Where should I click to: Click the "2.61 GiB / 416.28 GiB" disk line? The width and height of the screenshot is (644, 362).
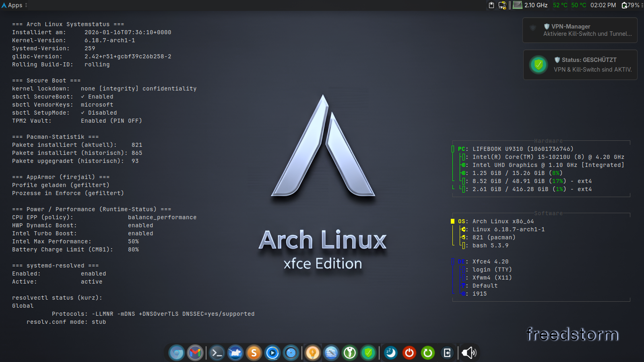coord(526,189)
